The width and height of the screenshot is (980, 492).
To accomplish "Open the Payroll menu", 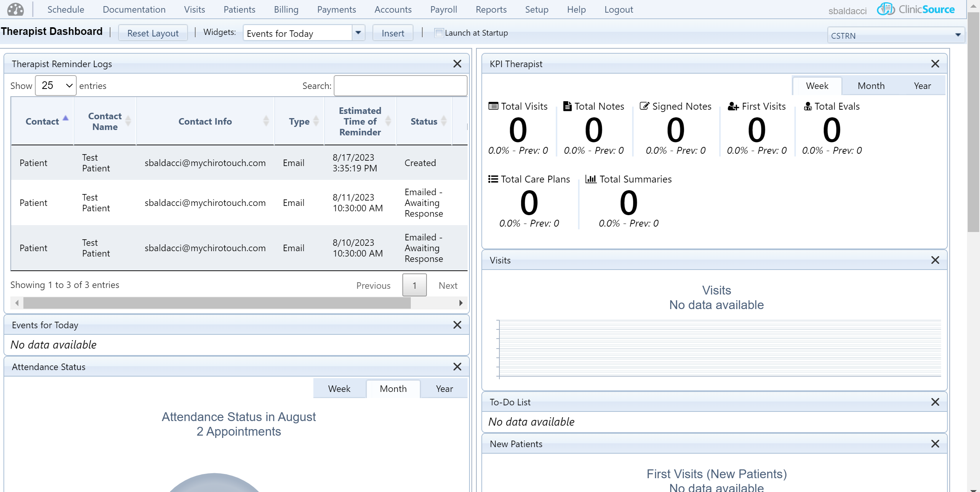I will tap(443, 9).
